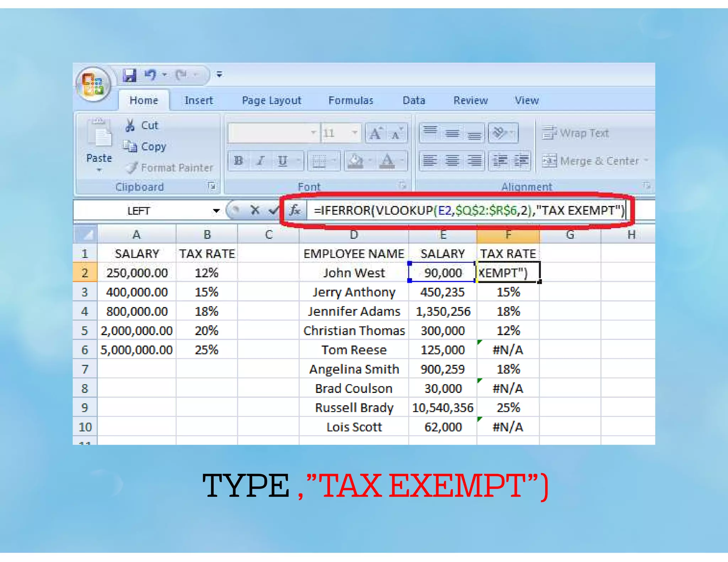Viewport: 728px width, 562px height.
Task: Click the Cut scissors icon
Action: (130, 125)
